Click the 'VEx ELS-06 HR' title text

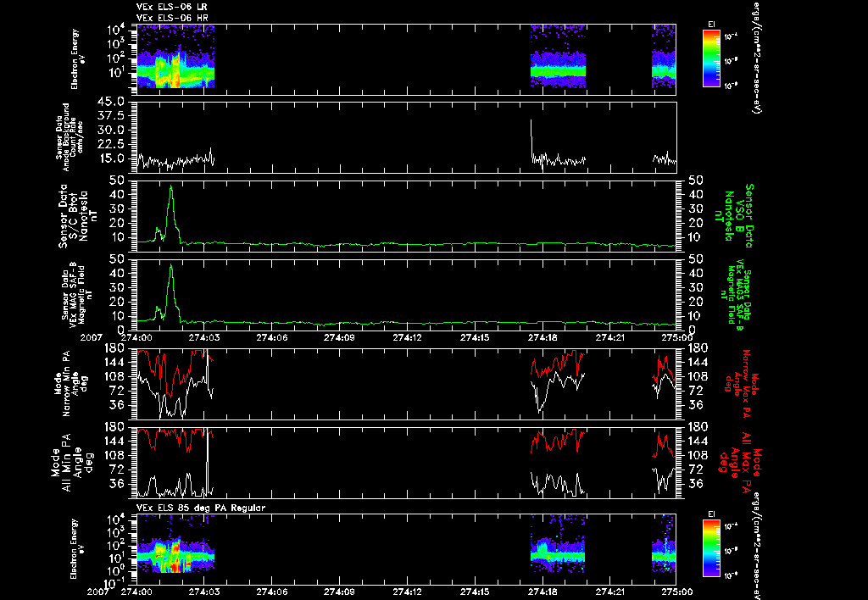(x=171, y=19)
